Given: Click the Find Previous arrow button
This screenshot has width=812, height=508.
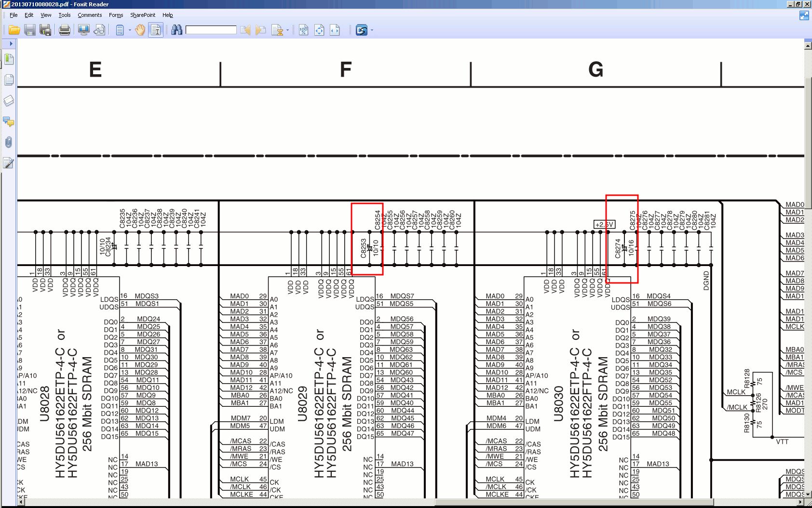Looking at the screenshot, I should [x=245, y=30].
